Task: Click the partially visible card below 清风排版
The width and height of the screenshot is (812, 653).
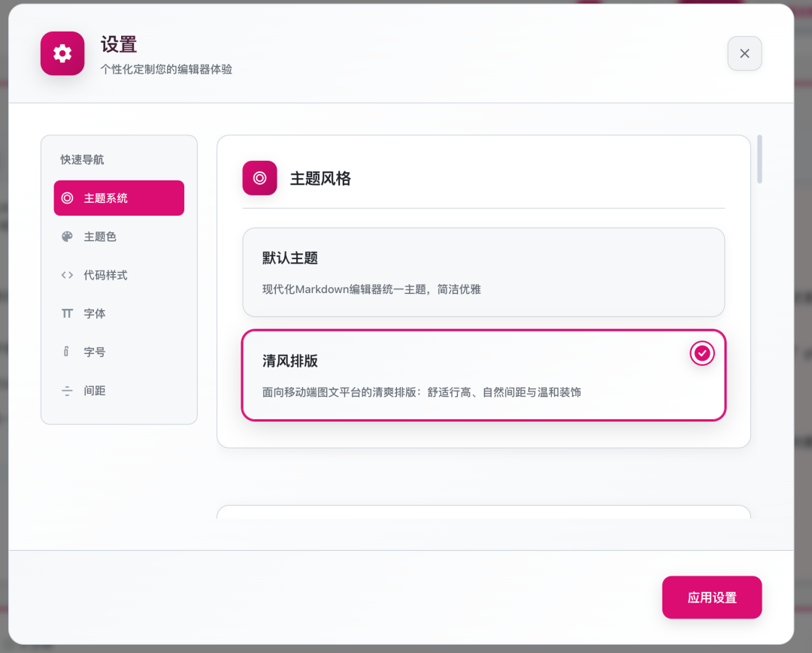Action: (x=483, y=515)
